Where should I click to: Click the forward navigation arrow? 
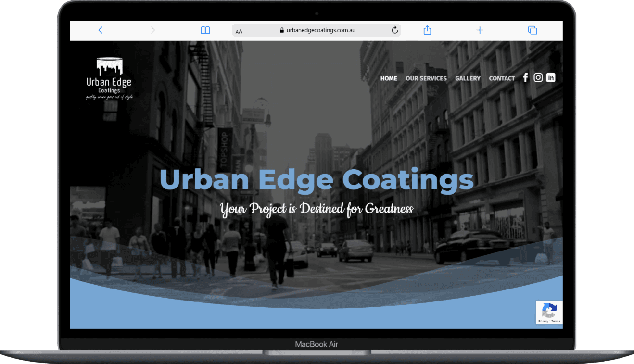[153, 30]
